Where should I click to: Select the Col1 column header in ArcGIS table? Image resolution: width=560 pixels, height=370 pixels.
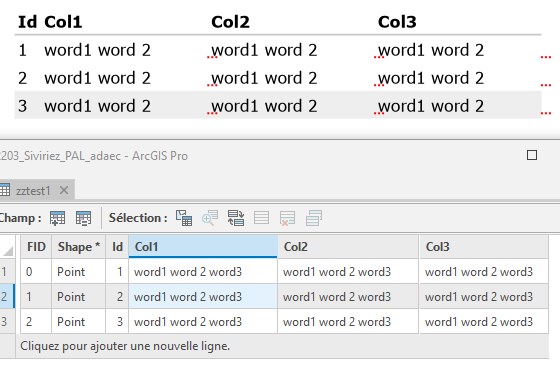click(203, 246)
